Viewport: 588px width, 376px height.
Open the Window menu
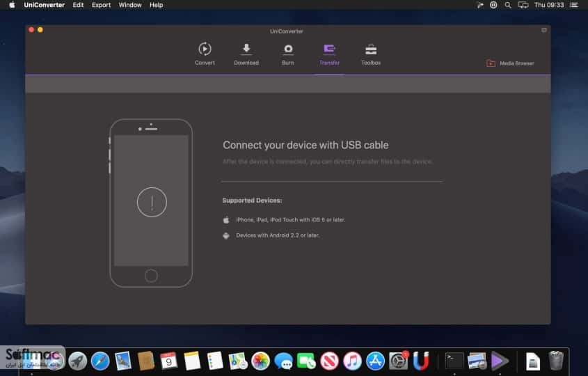pyautogui.click(x=130, y=5)
